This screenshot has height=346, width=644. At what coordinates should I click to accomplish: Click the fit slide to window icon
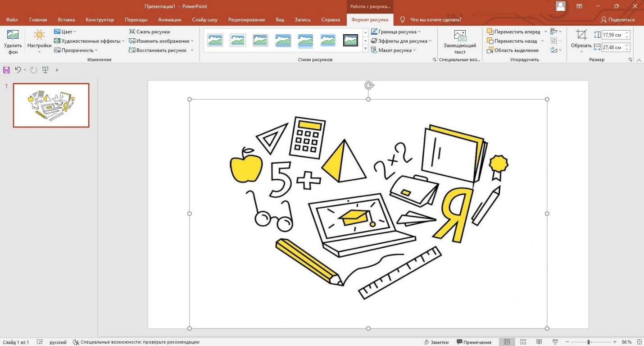[x=639, y=342]
